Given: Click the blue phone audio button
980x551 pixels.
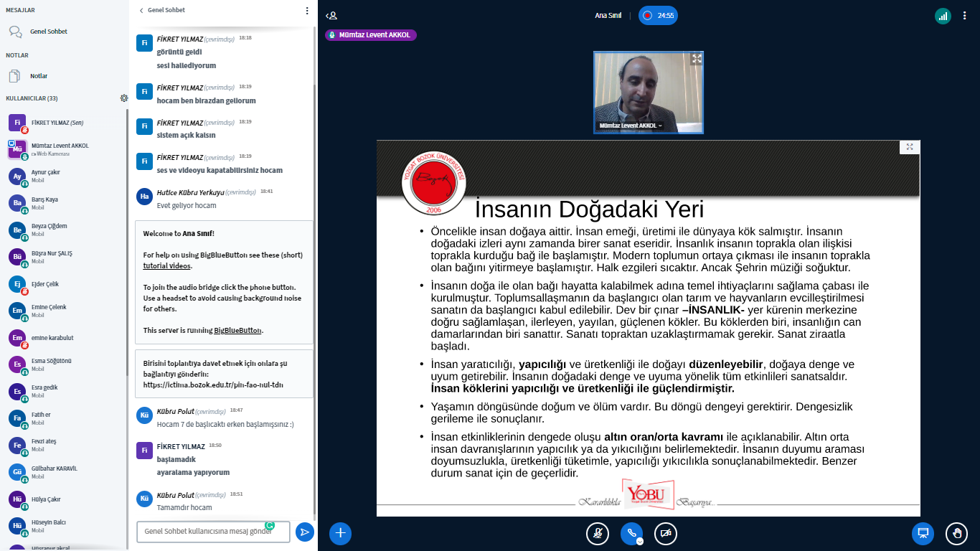Looking at the screenshot, I should (631, 533).
